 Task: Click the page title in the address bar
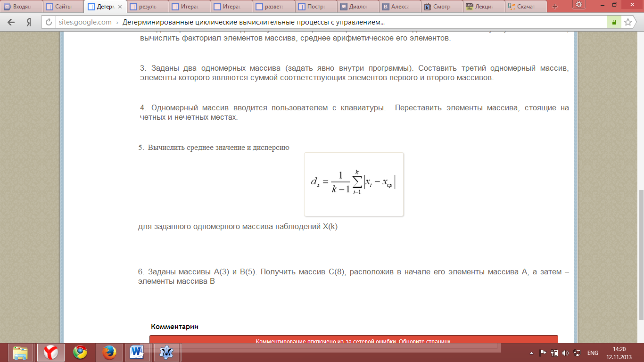(x=253, y=22)
